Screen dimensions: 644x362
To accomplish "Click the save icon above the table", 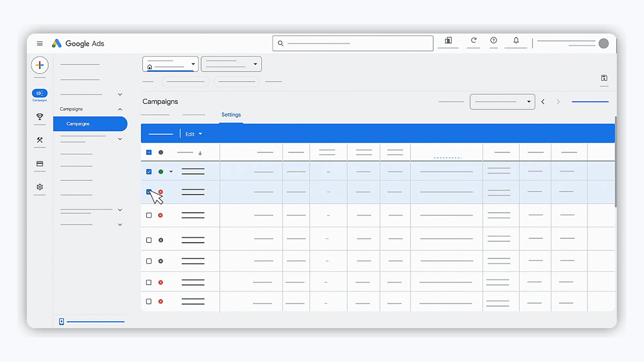I will [x=604, y=78].
